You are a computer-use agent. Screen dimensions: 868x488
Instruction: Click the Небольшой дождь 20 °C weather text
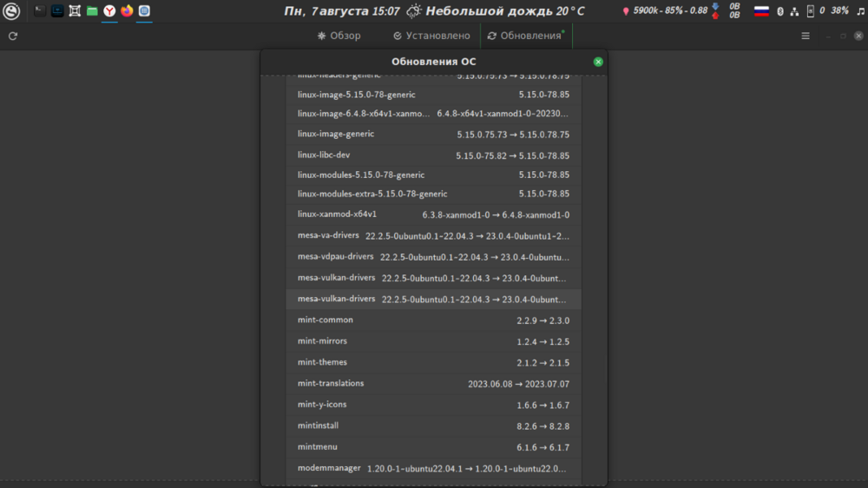(x=505, y=11)
